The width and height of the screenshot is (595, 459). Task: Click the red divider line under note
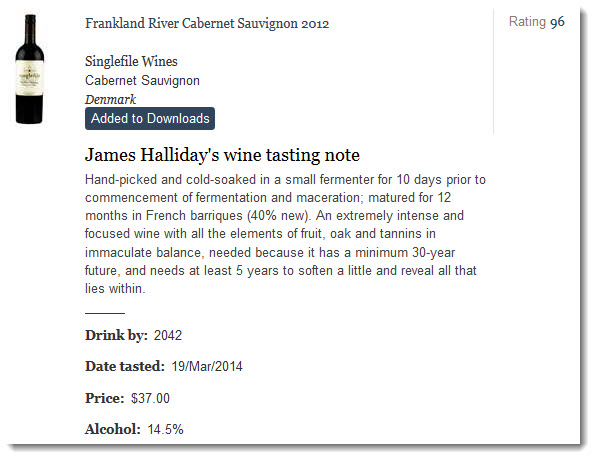(x=105, y=313)
